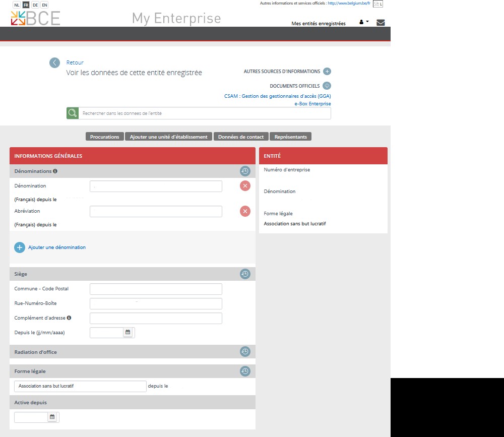The height and width of the screenshot is (437, 504).
Task: Click Association sans but lucratif text in Entité
Action: pos(295,223)
